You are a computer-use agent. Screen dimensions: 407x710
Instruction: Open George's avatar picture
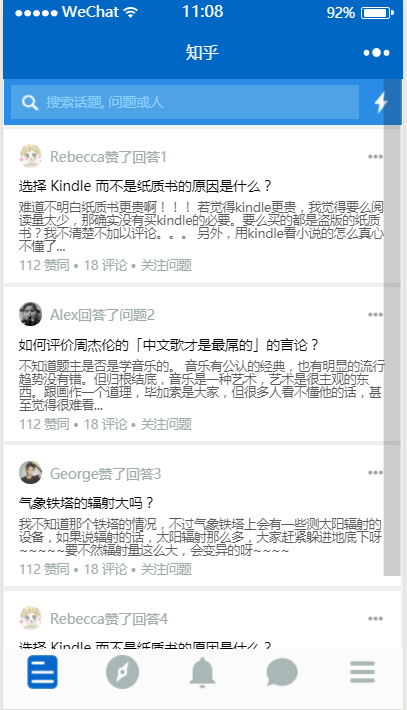30,473
